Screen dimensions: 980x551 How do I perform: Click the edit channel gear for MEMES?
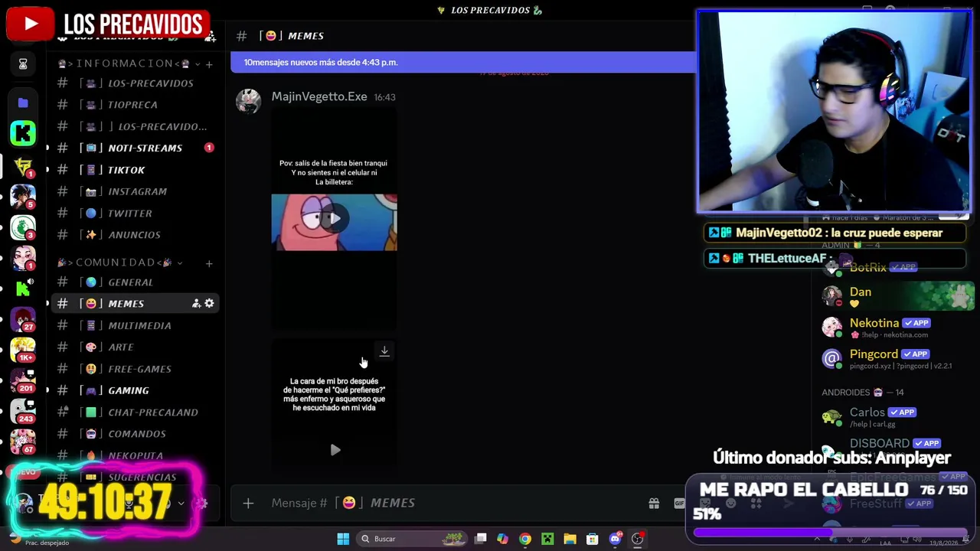(209, 304)
